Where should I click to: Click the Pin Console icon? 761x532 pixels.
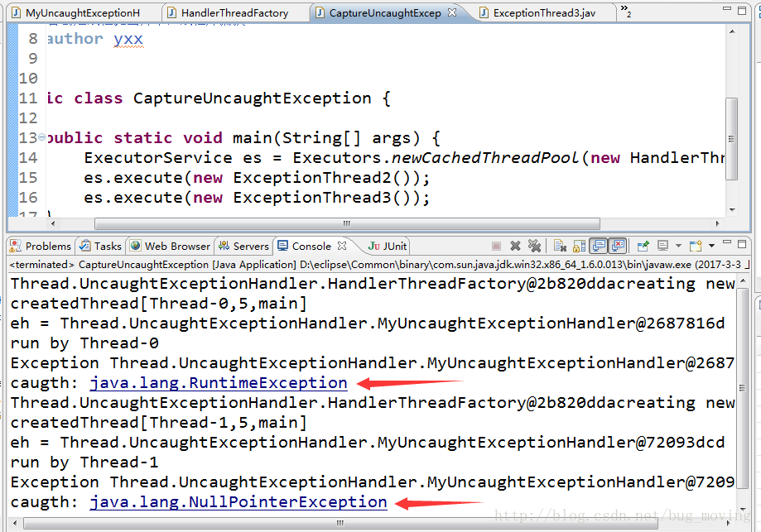[643, 247]
